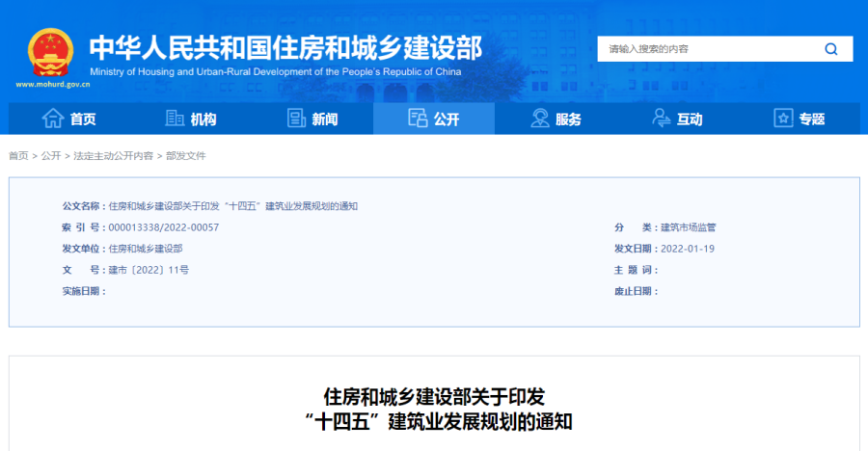This screenshot has height=451, width=868.
Task: Click the English ministry name subtitle
Action: tap(276, 72)
